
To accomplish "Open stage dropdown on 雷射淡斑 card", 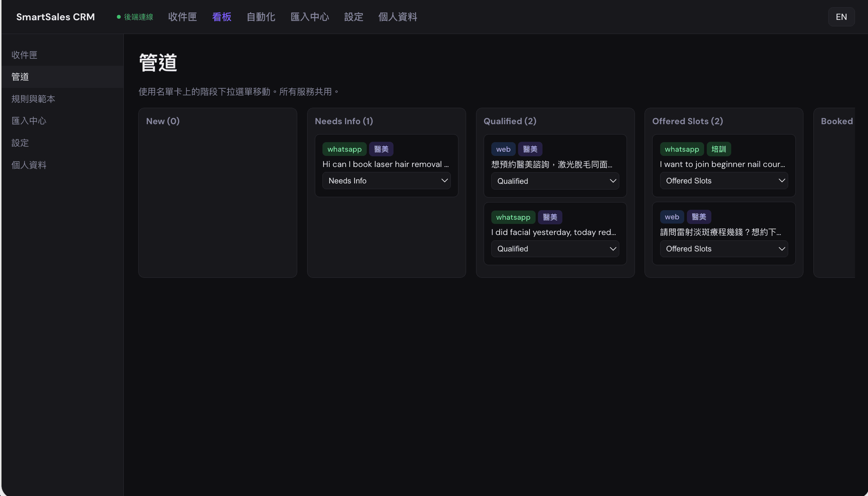I will coord(724,249).
